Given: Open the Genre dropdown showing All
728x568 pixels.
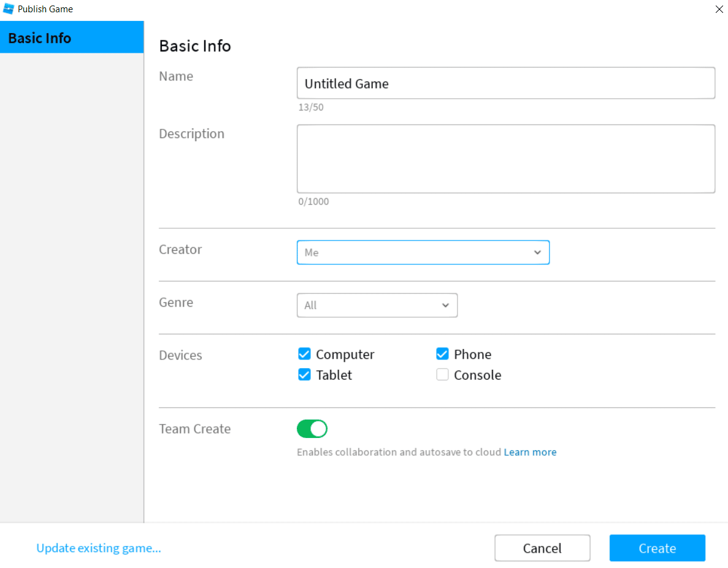Looking at the screenshot, I should 377,305.
